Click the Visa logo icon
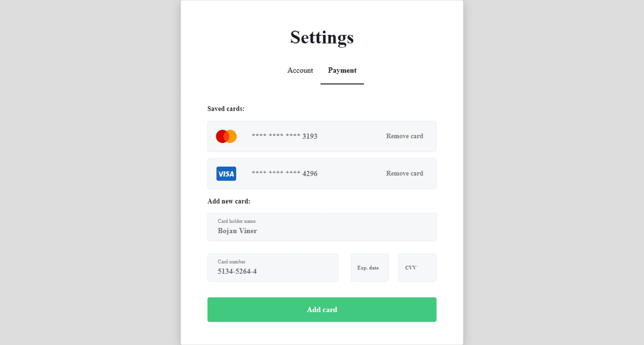 click(226, 174)
